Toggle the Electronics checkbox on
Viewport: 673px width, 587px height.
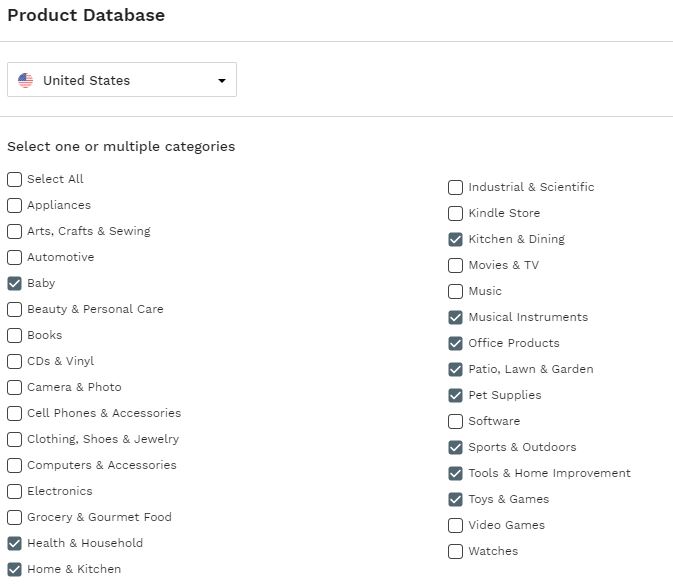coord(15,492)
